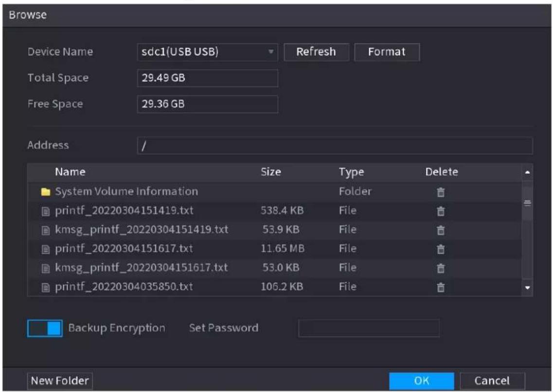Image resolution: width=553 pixels, height=392 pixels.
Task: Delete printf_20220304151419.txt with trash icon
Action: click(441, 211)
